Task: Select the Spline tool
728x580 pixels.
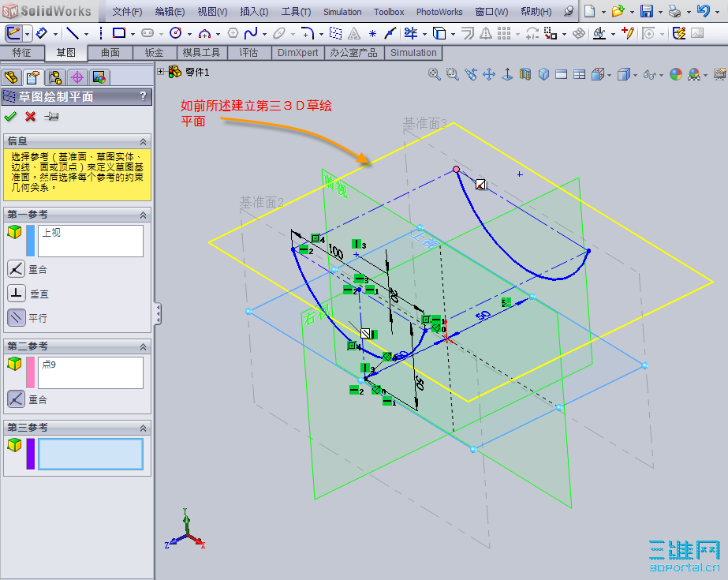Action: [251, 33]
